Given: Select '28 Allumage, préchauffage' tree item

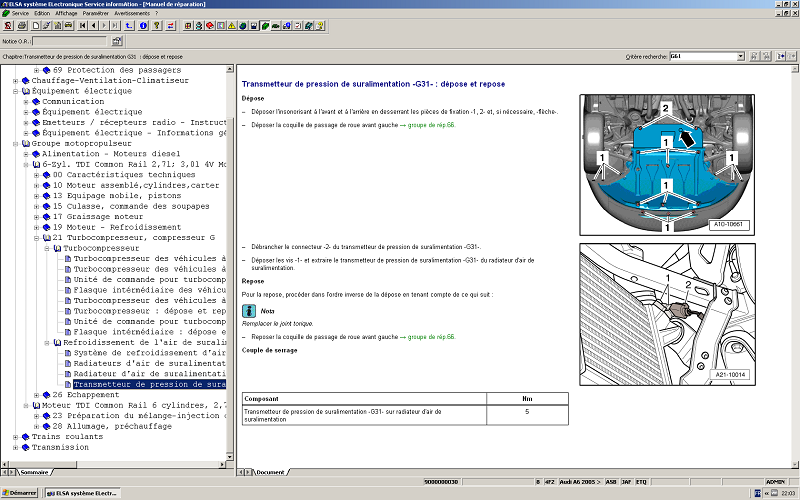Looking at the screenshot, I should (112, 427).
